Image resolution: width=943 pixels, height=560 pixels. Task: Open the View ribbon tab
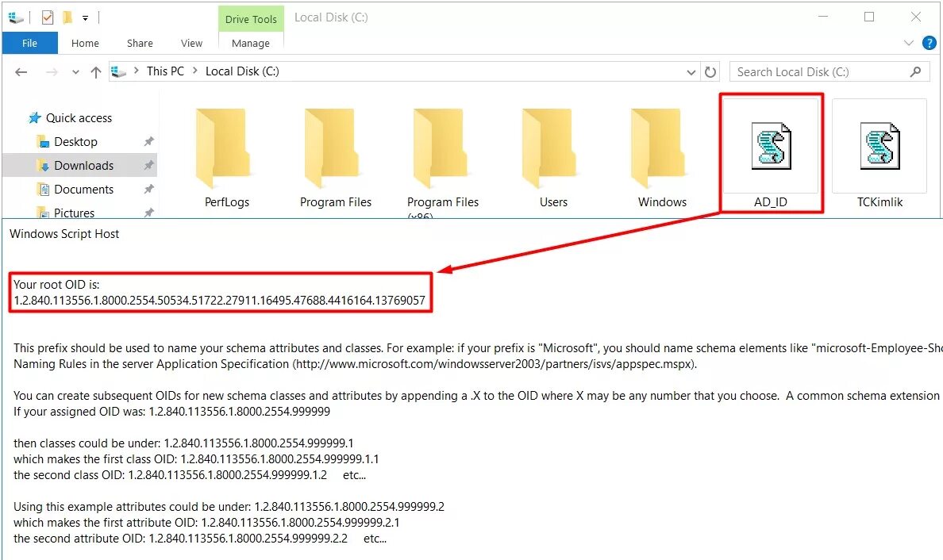191,44
